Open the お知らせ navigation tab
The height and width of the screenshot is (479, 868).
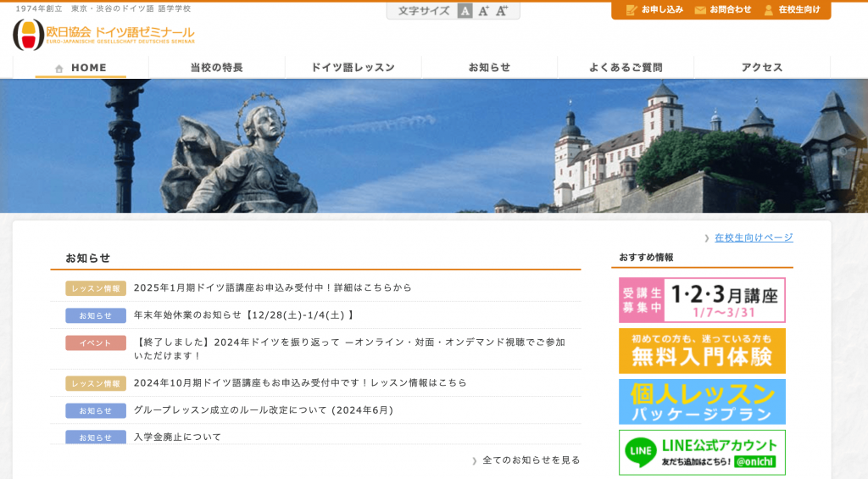(x=489, y=68)
